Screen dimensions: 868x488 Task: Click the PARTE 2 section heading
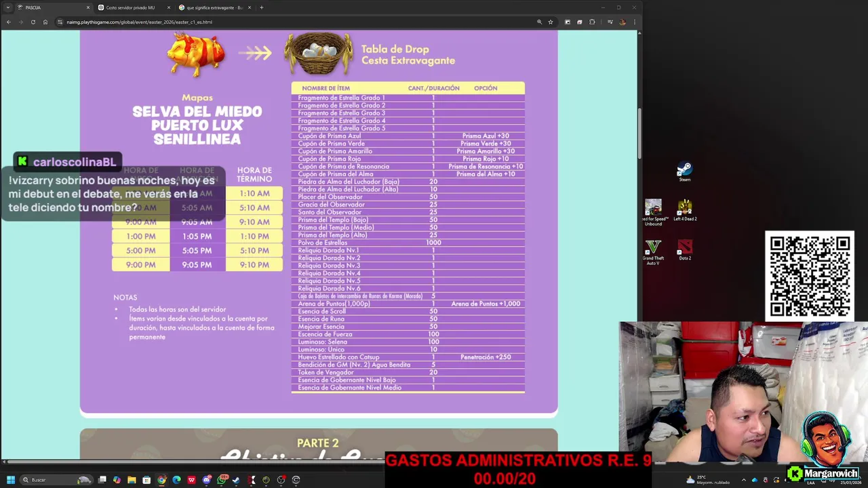[x=317, y=443]
